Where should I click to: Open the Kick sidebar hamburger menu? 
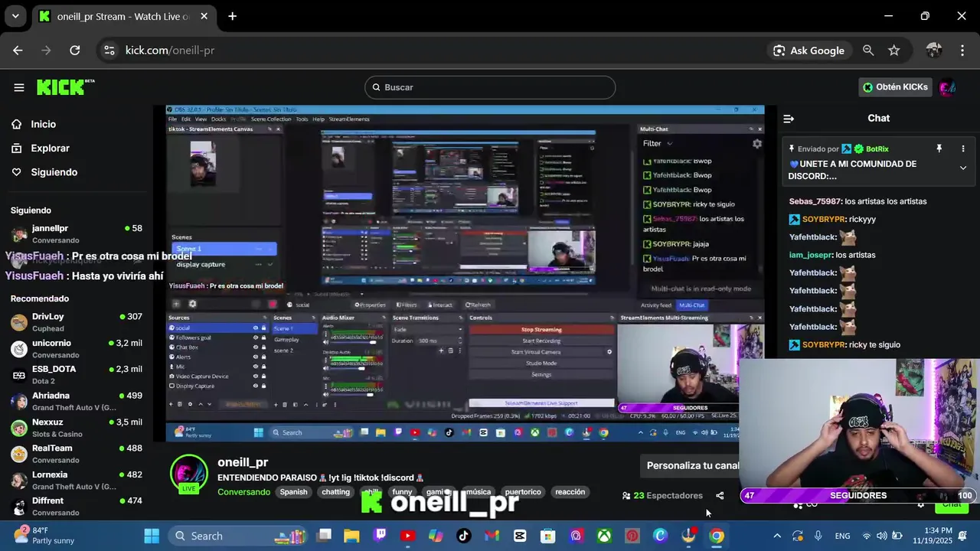coord(19,87)
